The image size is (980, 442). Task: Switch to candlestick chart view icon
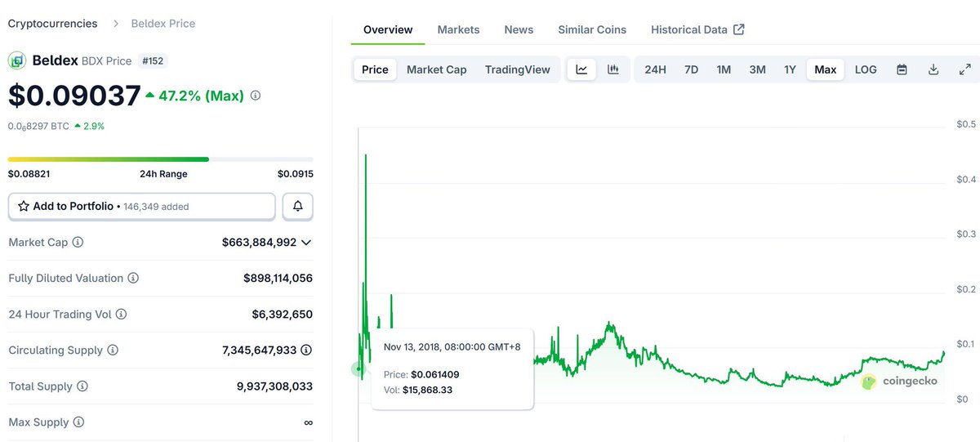(x=612, y=69)
